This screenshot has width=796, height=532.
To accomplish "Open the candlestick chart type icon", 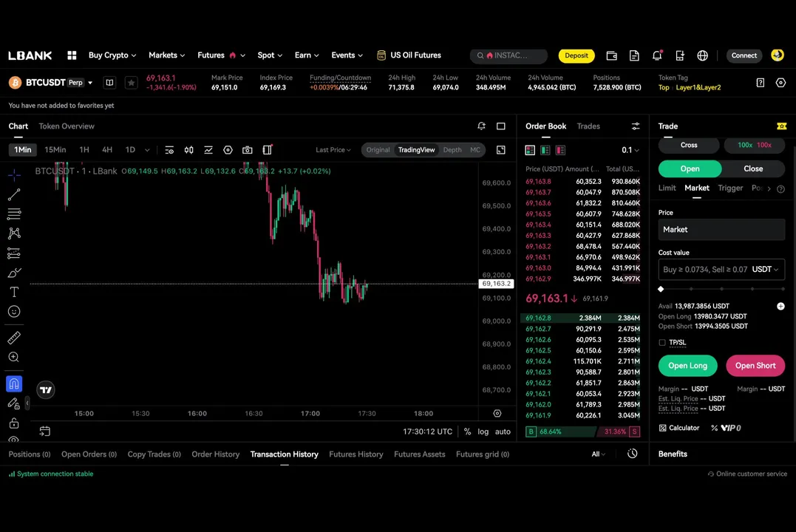I will point(189,150).
